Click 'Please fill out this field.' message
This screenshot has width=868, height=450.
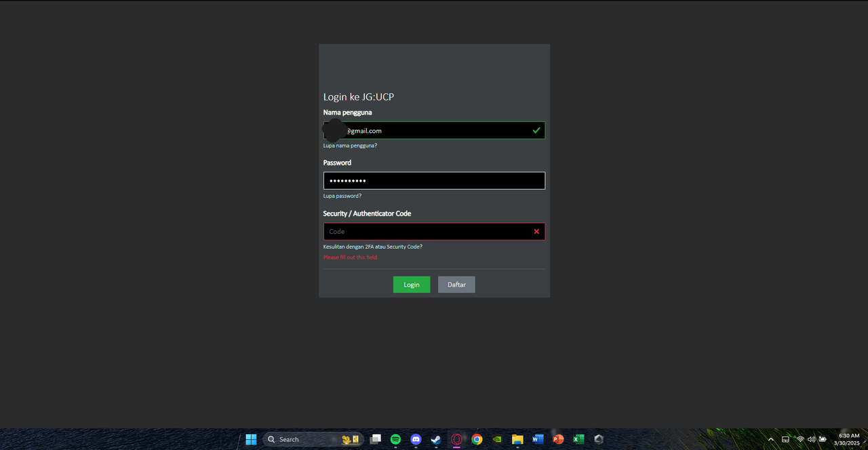click(351, 258)
